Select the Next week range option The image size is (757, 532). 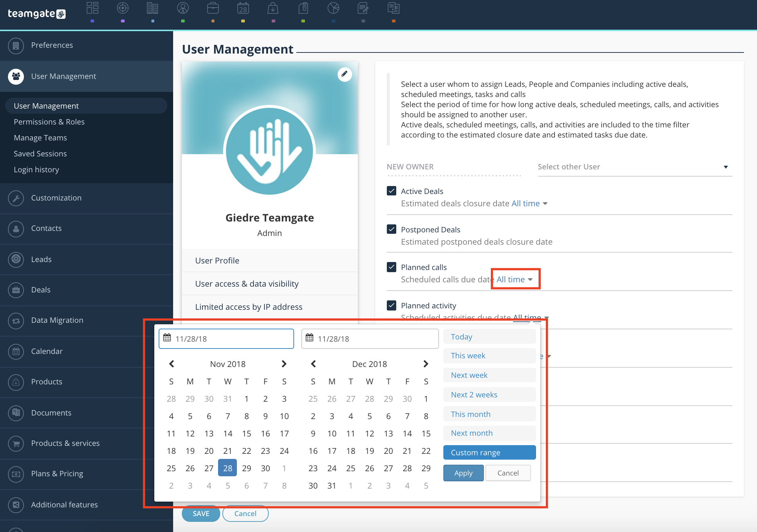point(489,375)
